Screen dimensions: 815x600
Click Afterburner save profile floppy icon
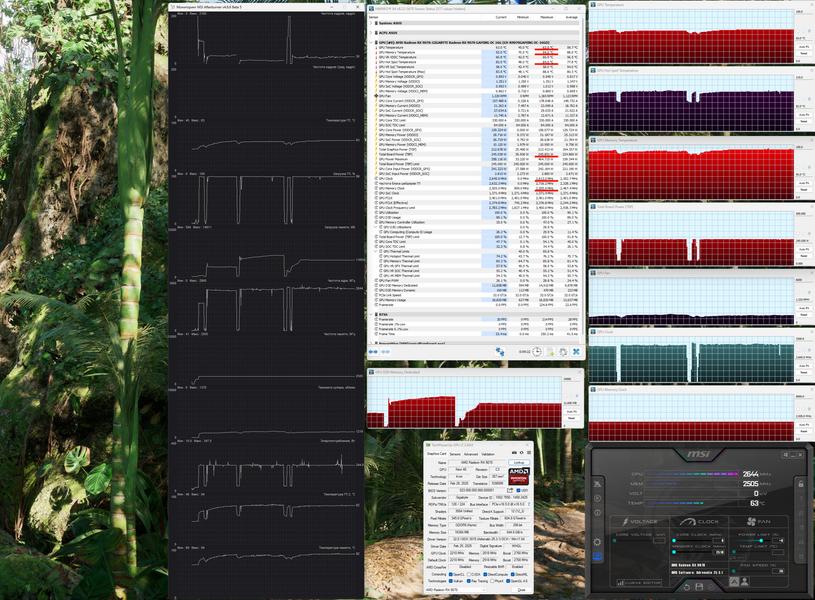coord(699,587)
